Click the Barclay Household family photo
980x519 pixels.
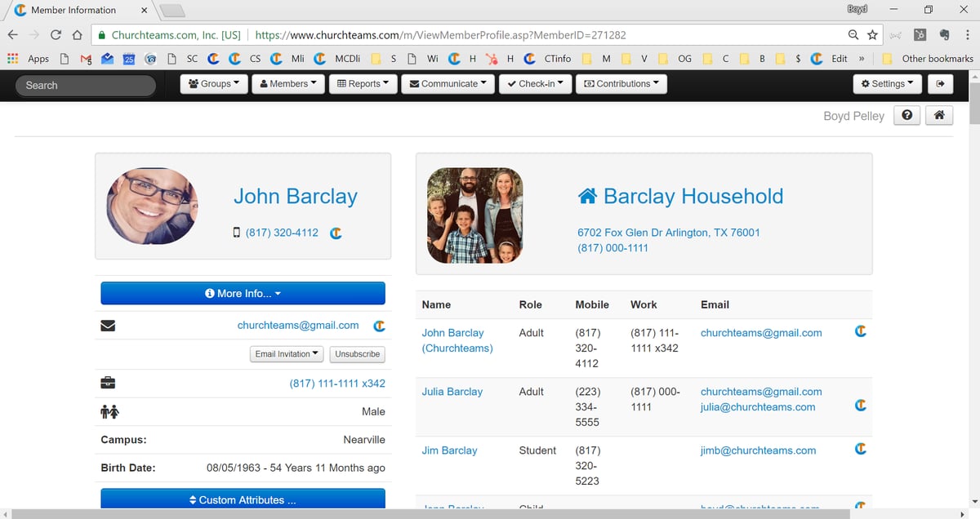coord(474,215)
